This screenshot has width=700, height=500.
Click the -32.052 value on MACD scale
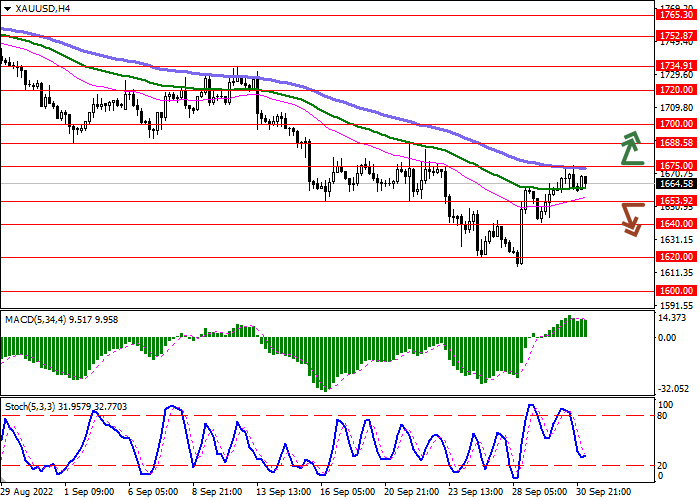point(674,389)
